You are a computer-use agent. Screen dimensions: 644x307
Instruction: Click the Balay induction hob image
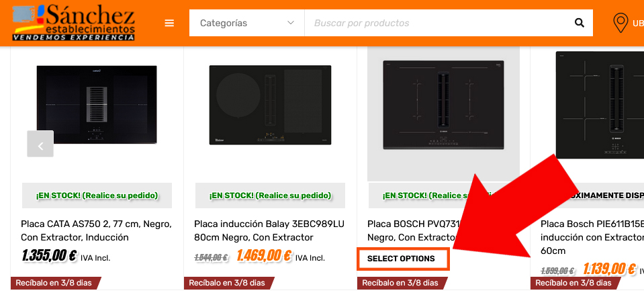pyautogui.click(x=270, y=105)
